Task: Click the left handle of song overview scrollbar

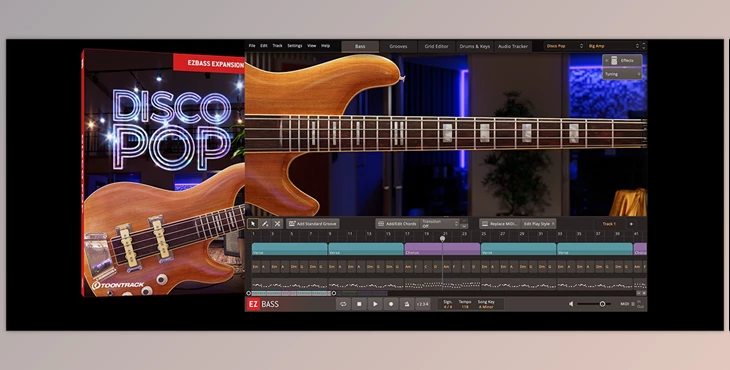Action: coord(249,293)
